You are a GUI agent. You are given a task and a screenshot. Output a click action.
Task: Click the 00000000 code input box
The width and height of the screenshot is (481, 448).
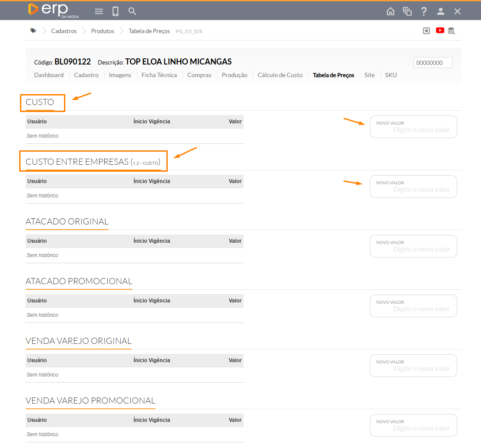coord(433,63)
